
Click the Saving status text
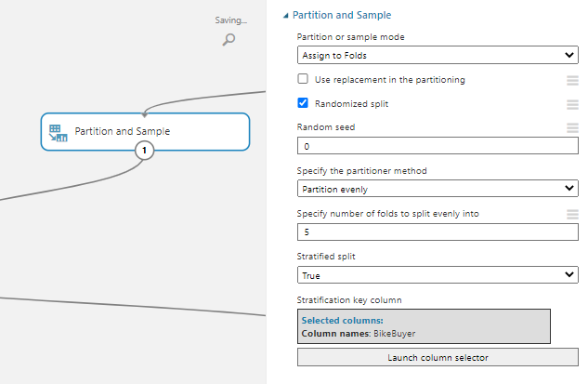coord(231,20)
